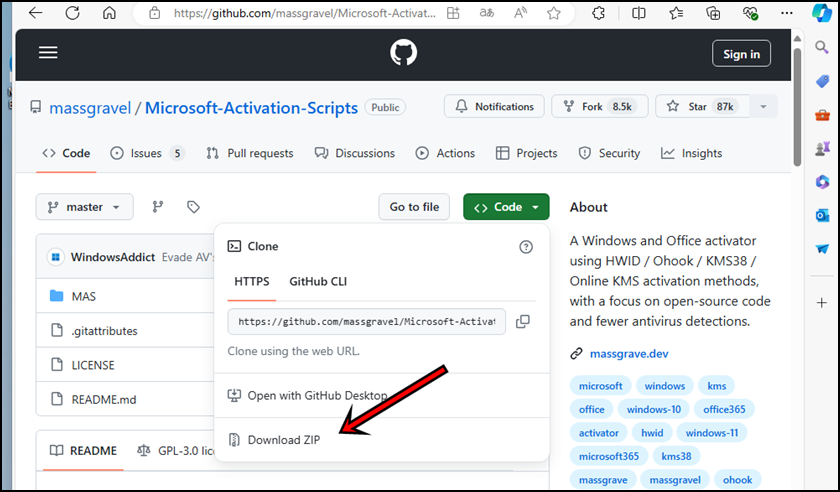The width and height of the screenshot is (840, 492).
Task: Open the sidebar tools briefcase icon
Action: (822, 115)
